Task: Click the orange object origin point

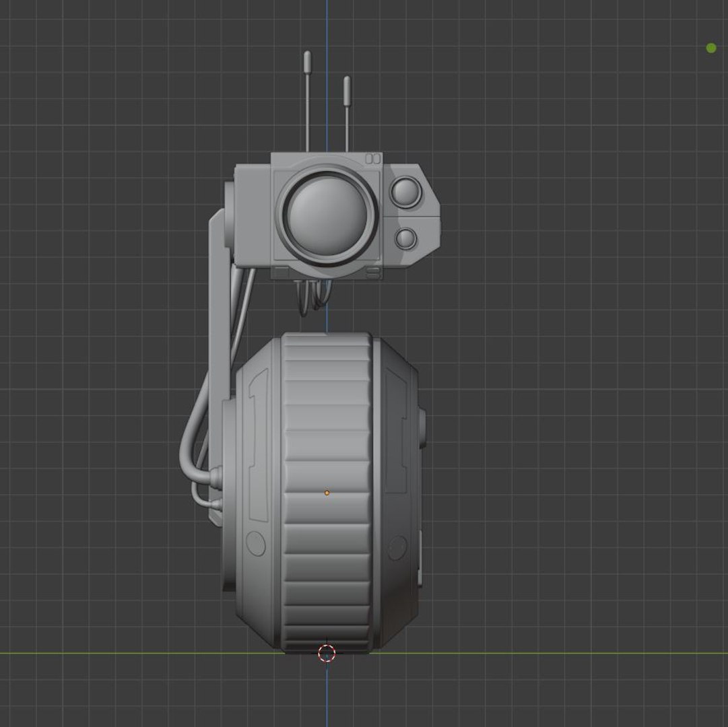Action: [x=327, y=493]
